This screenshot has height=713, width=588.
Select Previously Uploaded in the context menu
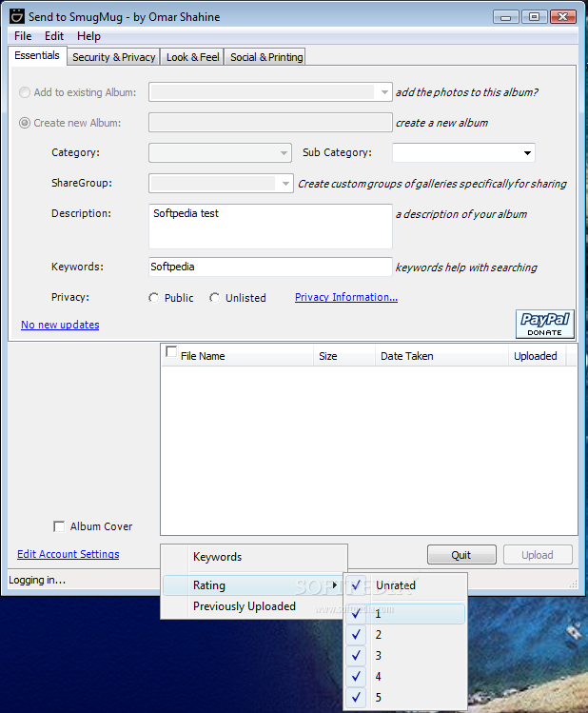[x=254, y=606]
